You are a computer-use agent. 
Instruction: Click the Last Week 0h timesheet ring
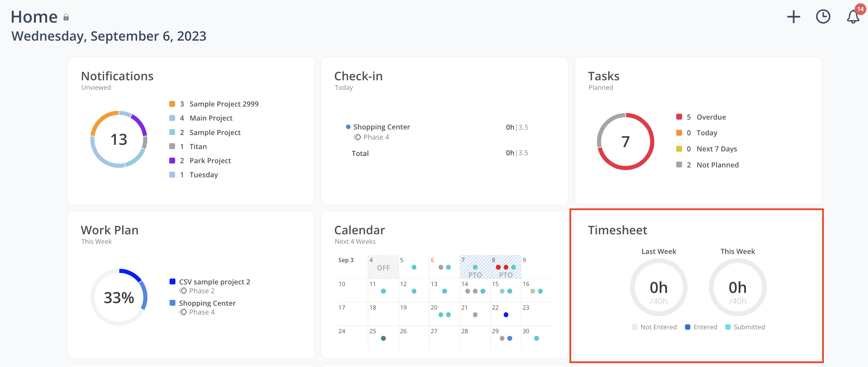coord(659,287)
